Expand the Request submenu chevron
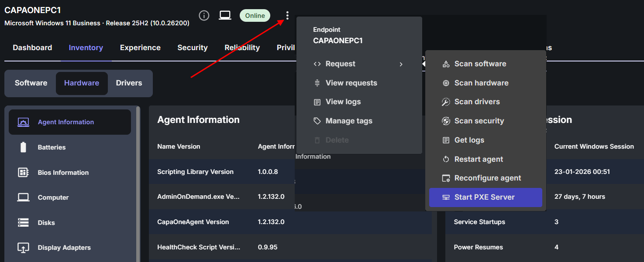644x262 pixels. click(x=401, y=64)
